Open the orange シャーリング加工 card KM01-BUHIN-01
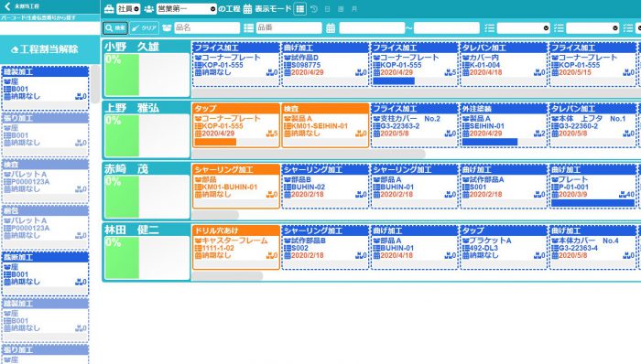Viewport: 641px width, 364px height. (x=236, y=186)
